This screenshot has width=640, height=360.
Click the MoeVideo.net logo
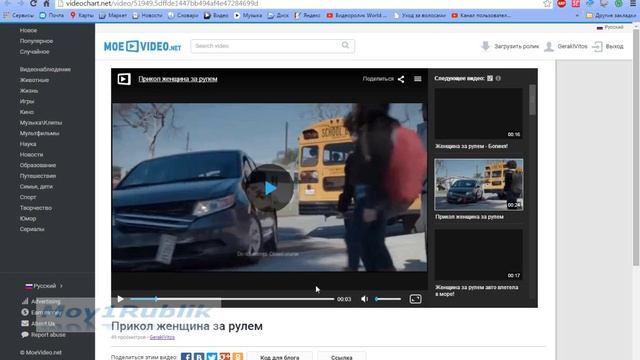pos(142,46)
